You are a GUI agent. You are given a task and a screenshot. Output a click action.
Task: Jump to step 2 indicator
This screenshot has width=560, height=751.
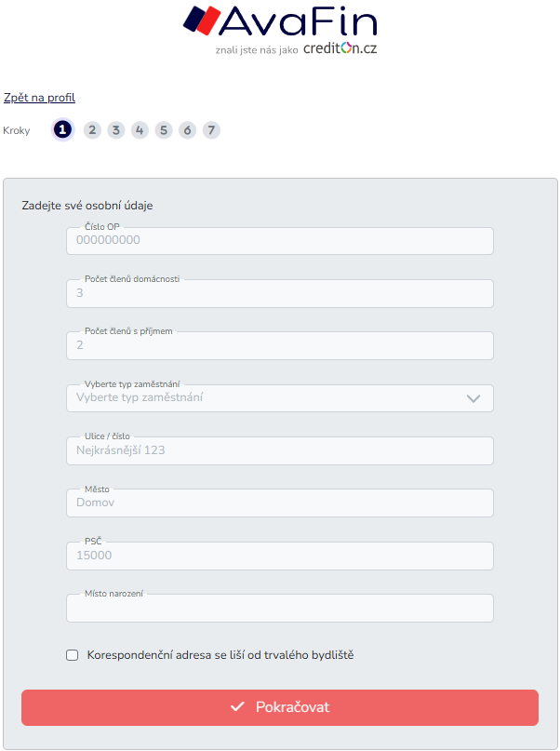point(92,130)
